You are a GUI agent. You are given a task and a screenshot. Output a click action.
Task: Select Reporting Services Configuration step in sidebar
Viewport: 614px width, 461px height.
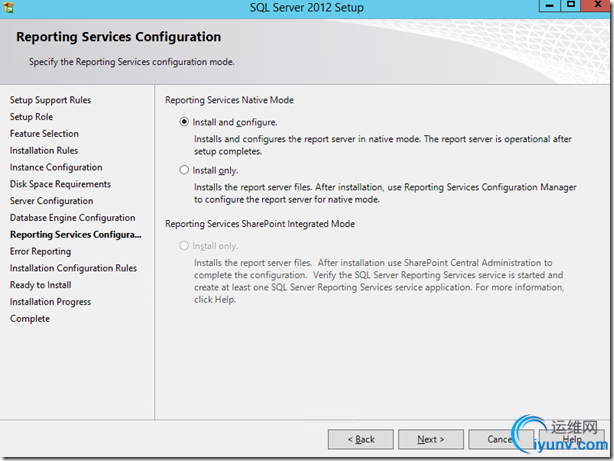76,235
